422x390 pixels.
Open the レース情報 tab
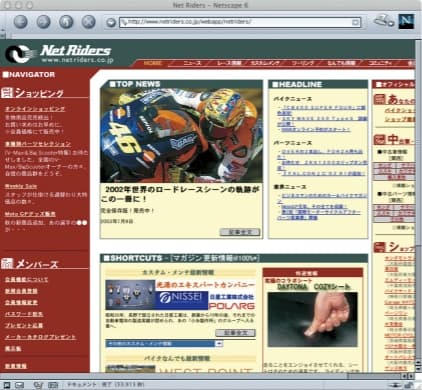pos(229,63)
